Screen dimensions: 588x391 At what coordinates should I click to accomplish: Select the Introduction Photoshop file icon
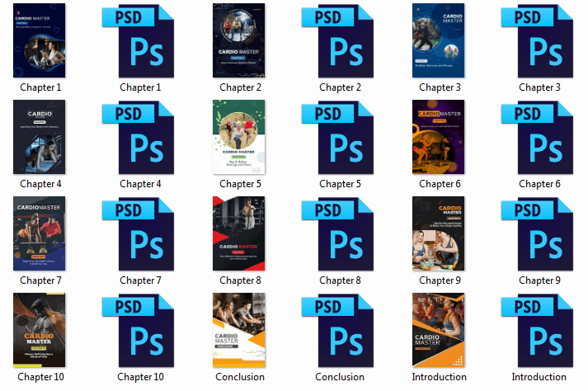point(538,331)
